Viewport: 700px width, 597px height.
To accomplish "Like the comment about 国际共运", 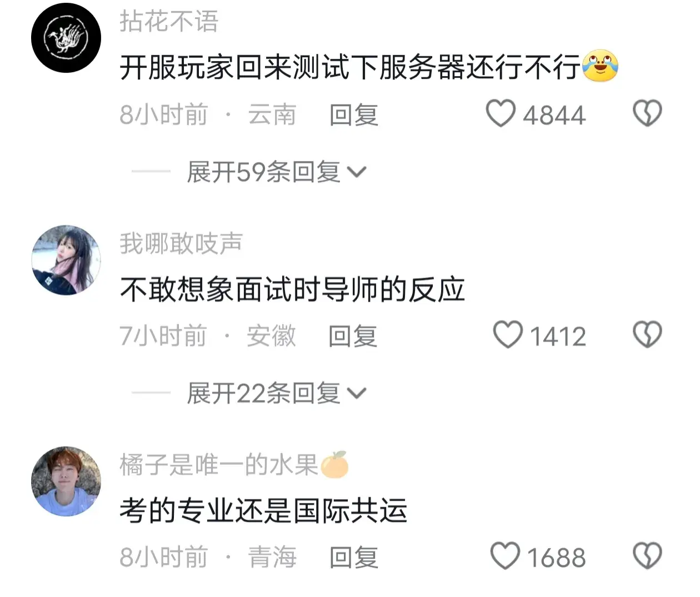I will point(505,556).
